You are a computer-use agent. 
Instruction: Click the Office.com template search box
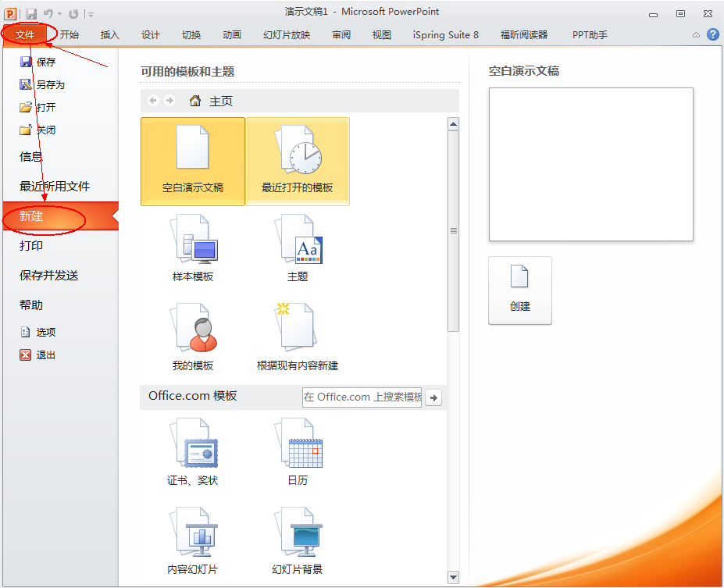(362, 397)
